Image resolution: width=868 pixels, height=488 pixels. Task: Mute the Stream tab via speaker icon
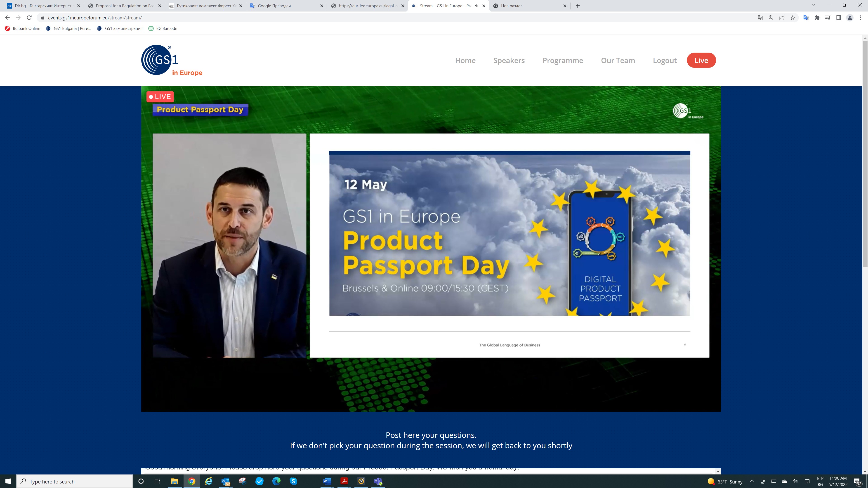[x=476, y=6]
